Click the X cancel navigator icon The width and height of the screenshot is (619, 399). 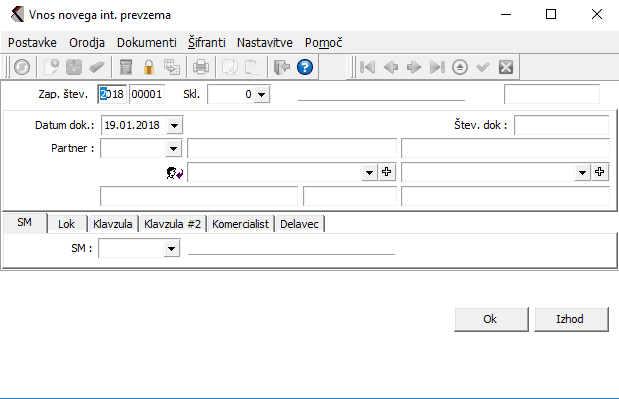(x=506, y=67)
